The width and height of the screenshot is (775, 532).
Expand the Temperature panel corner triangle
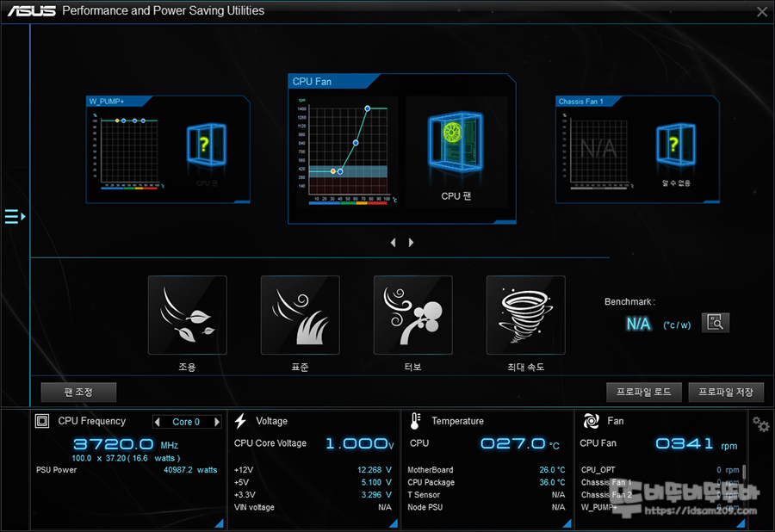coord(567,523)
